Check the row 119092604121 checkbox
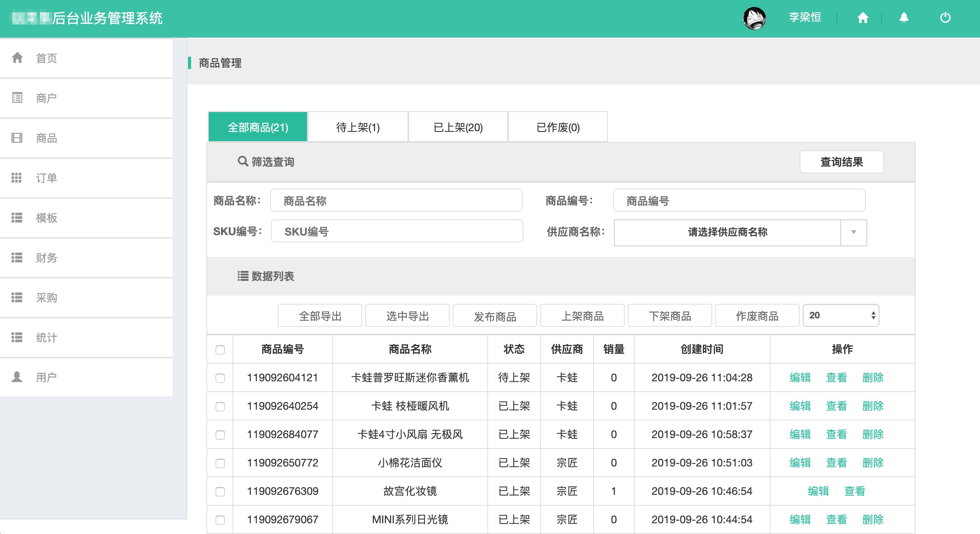The image size is (980, 534). pyautogui.click(x=220, y=378)
